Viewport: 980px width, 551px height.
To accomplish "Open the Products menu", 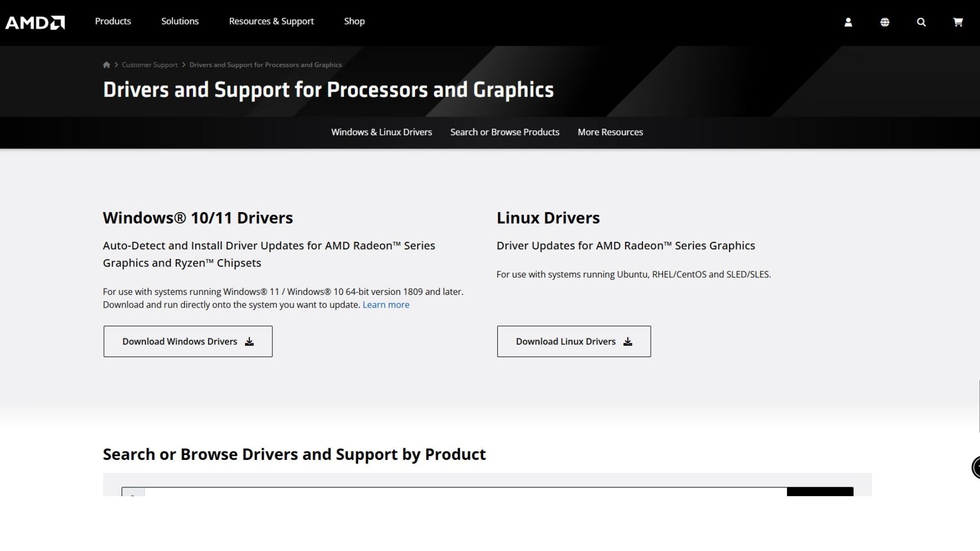I will click(113, 21).
